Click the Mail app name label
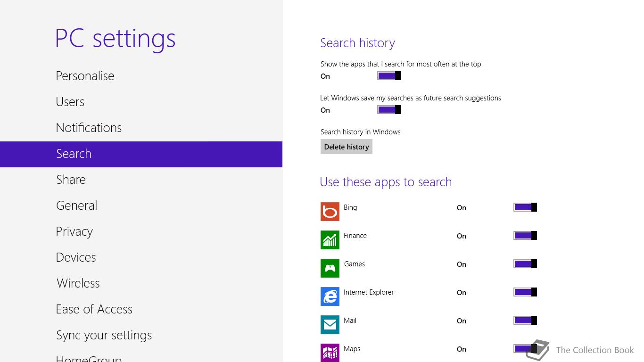Viewport: 644px width, 362px height. [x=350, y=321]
